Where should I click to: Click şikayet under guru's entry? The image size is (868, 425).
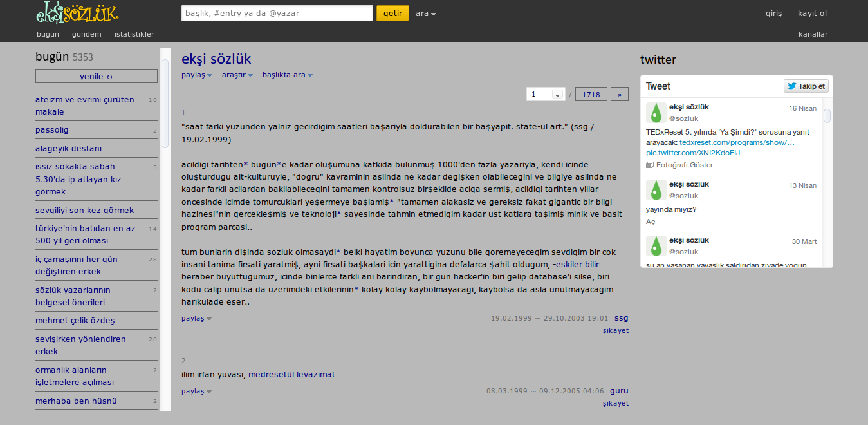(616, 403)
